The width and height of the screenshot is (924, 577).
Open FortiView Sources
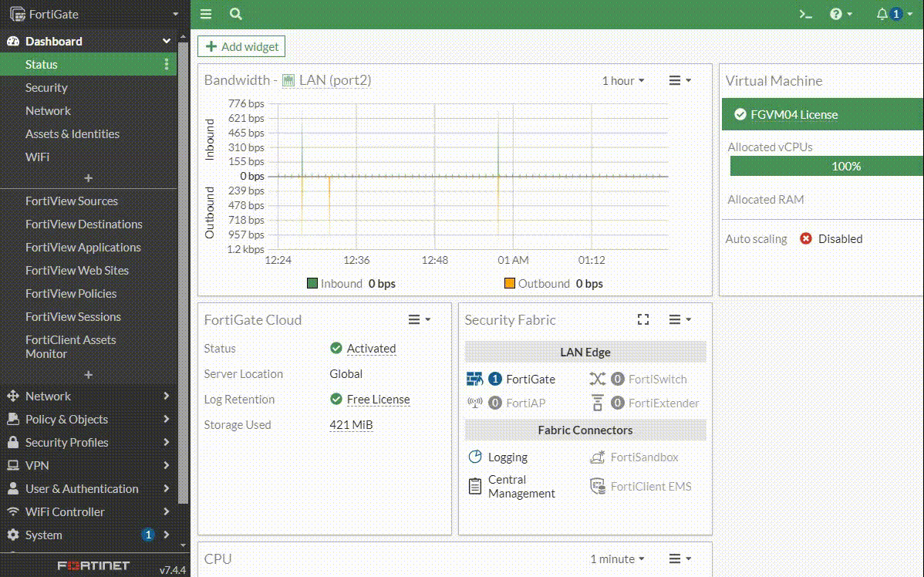coord(71,201)
